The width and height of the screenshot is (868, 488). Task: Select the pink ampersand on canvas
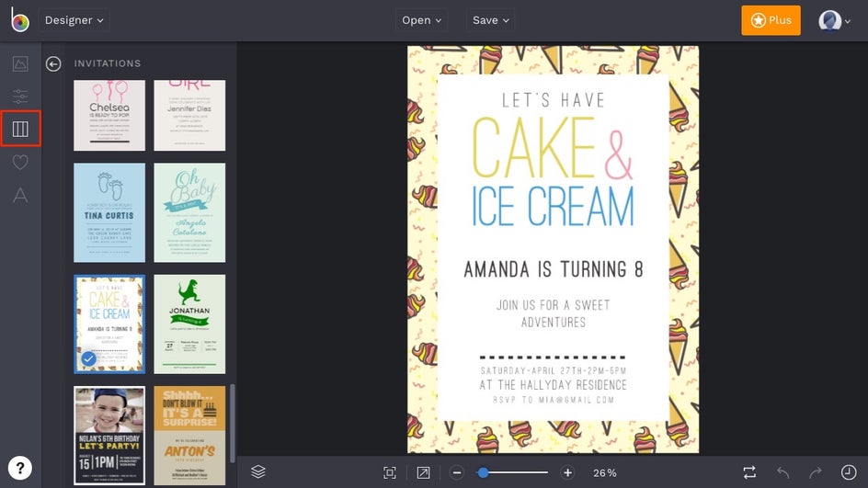618,155
